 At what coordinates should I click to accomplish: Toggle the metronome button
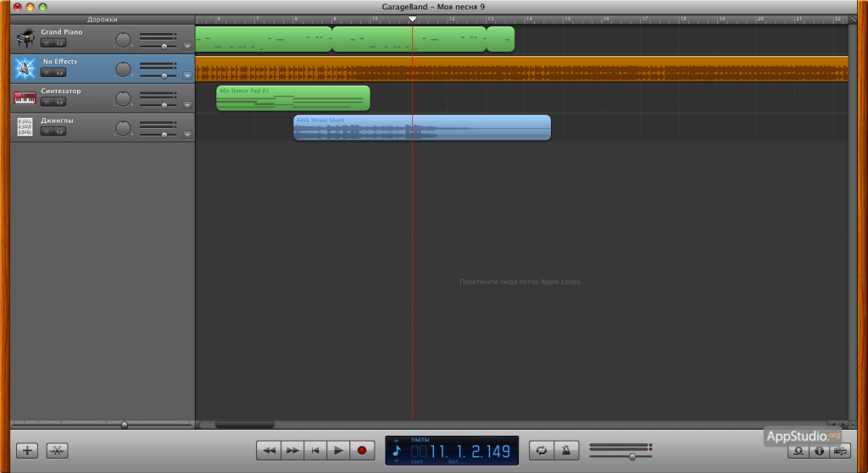(x=565, y=450)
